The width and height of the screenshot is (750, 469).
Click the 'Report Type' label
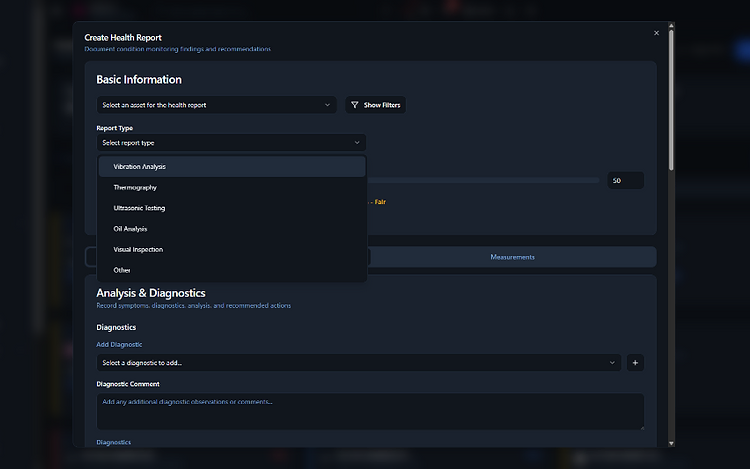115,128
